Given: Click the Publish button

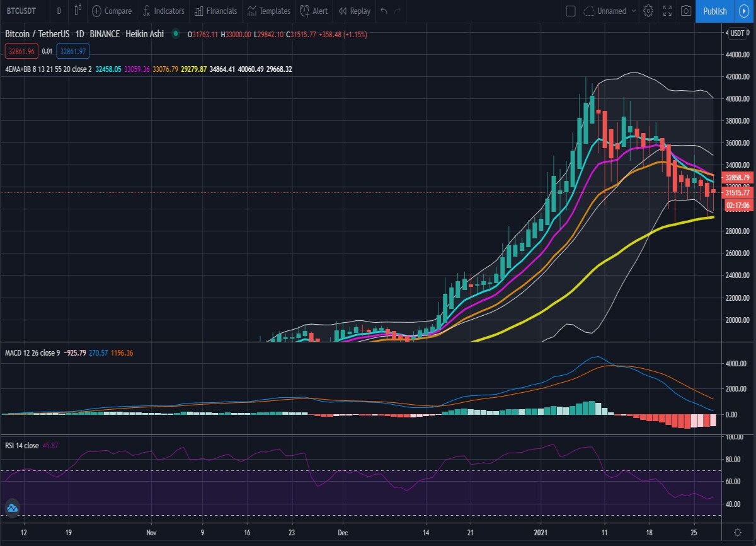Looking at the screenshot, I should (x=715, y=11).
